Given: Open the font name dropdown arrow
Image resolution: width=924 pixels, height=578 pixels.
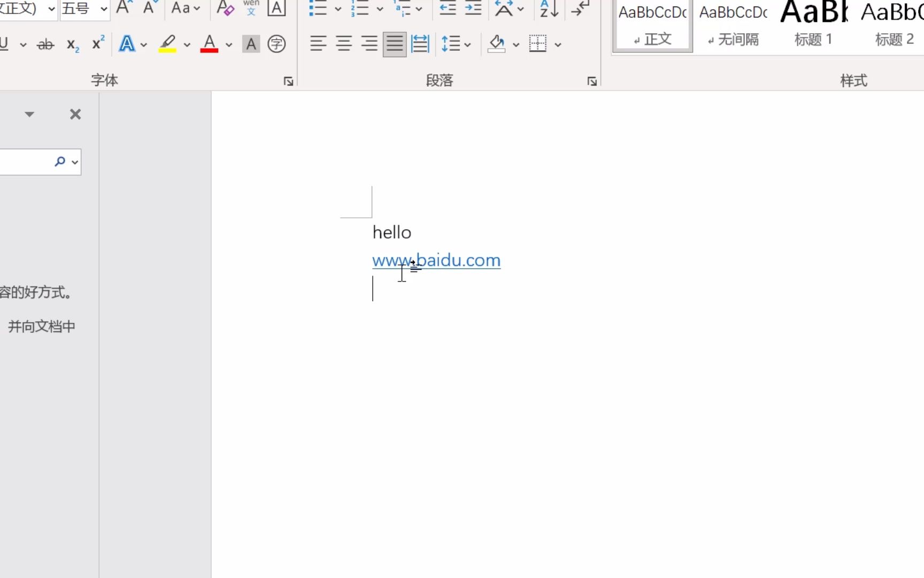Looking at the screenshot, I should (51, 9).
